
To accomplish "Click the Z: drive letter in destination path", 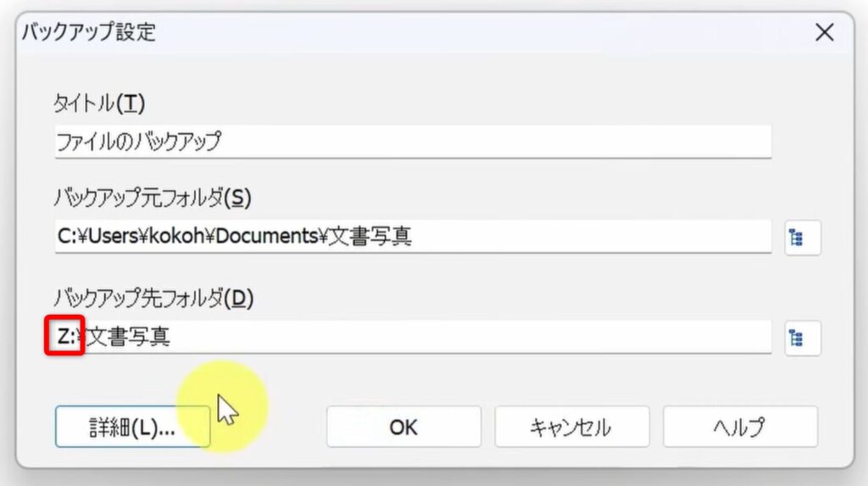I will pos(65,337).
